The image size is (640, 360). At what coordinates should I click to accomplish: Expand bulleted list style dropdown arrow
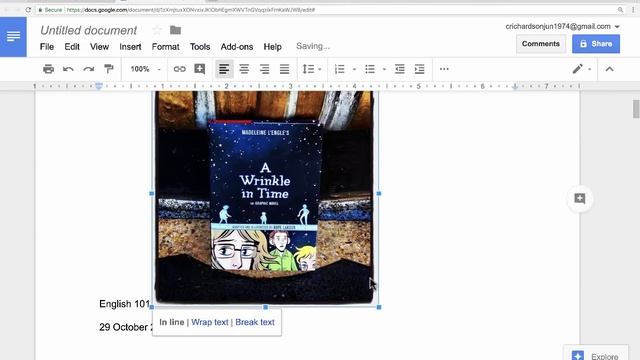click(384, 69)
